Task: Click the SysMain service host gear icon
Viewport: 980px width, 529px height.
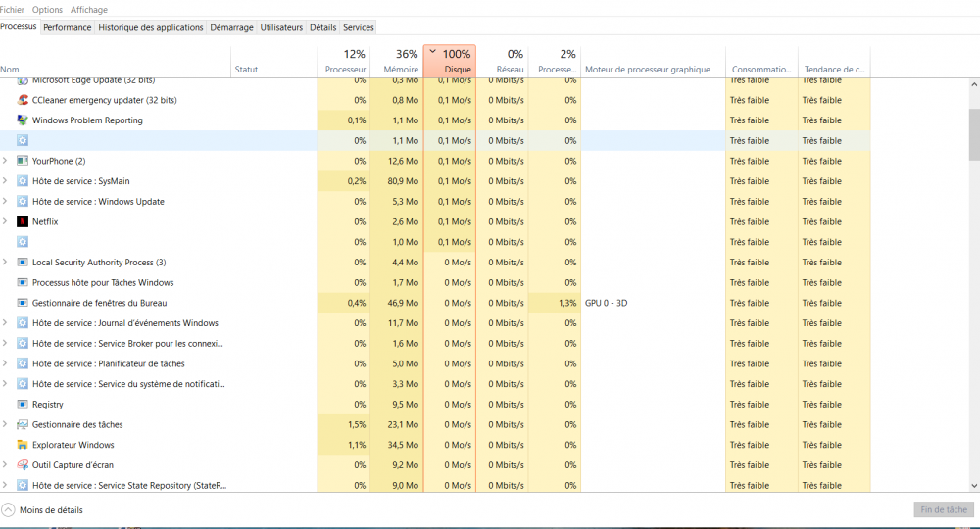Action: coord(23,181)
